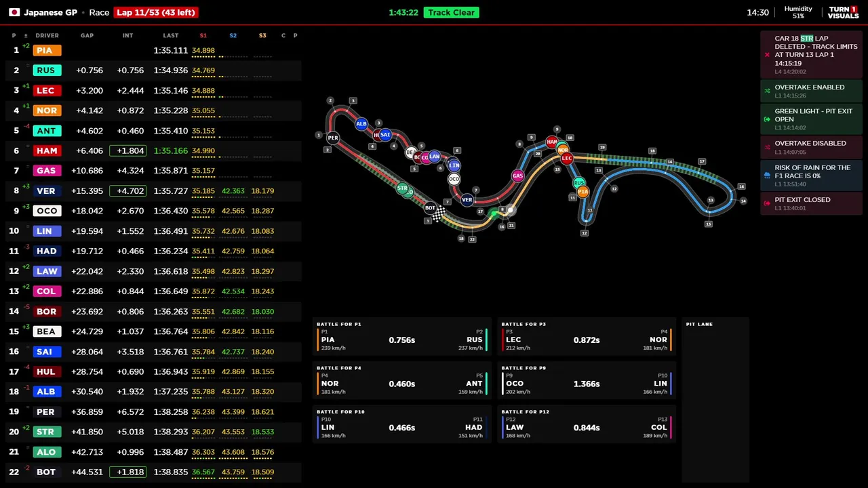Screen dimensions: 868x488
Task: Click the VER marker on the track map
Action: click(467, 200)
